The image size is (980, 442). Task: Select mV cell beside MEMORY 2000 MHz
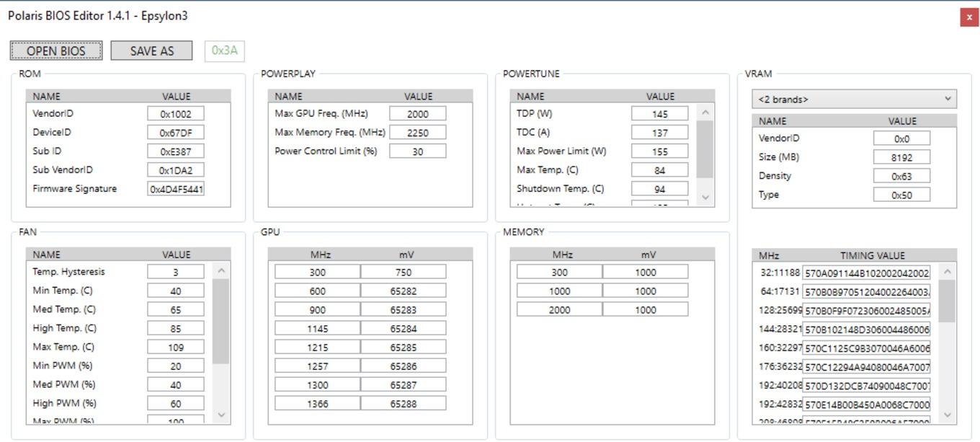[646, 309]
